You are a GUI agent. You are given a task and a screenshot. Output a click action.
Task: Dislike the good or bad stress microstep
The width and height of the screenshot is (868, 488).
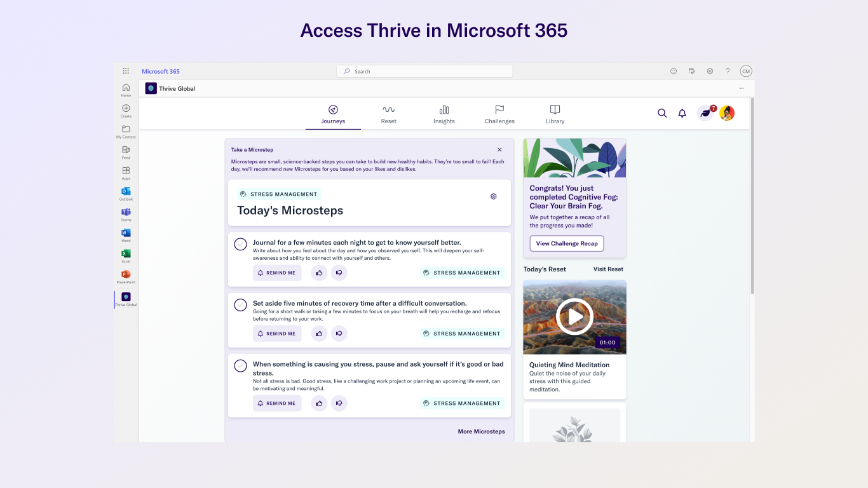click(x=339, y=403)
